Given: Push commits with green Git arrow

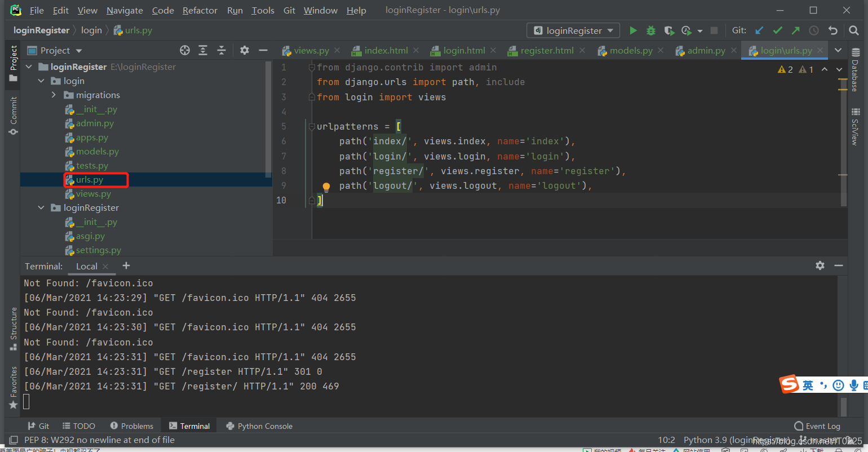Looking at the screenshot, I should point(795,30).
